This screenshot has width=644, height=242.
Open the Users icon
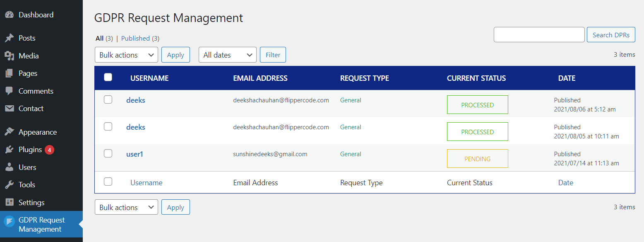[10, 167]
